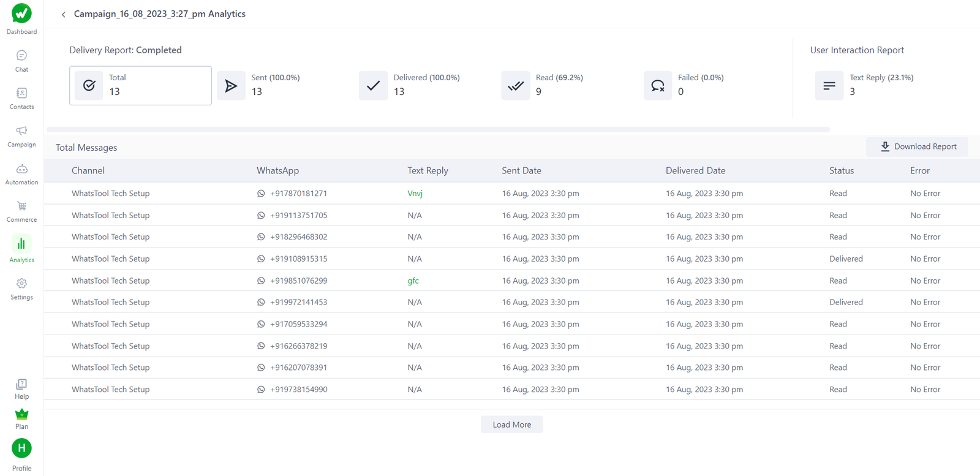Click the WhatsApp column header
Image resolution: width=980 pixels, height=476 pixels.
[x=277, y=171]
